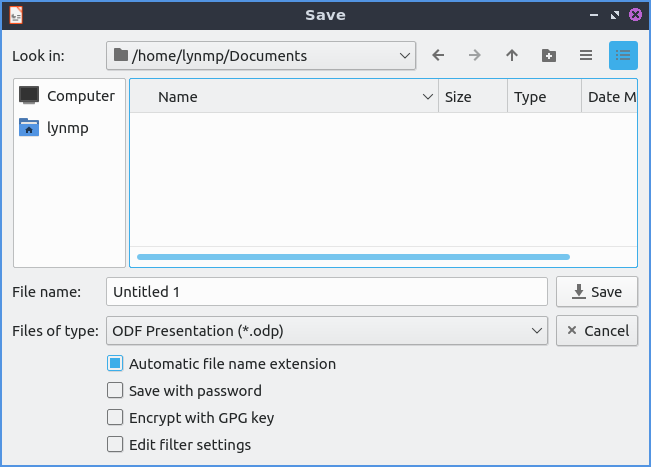Enable Save with password
This screenshot has height=467, width=651.
click(115, 391)
